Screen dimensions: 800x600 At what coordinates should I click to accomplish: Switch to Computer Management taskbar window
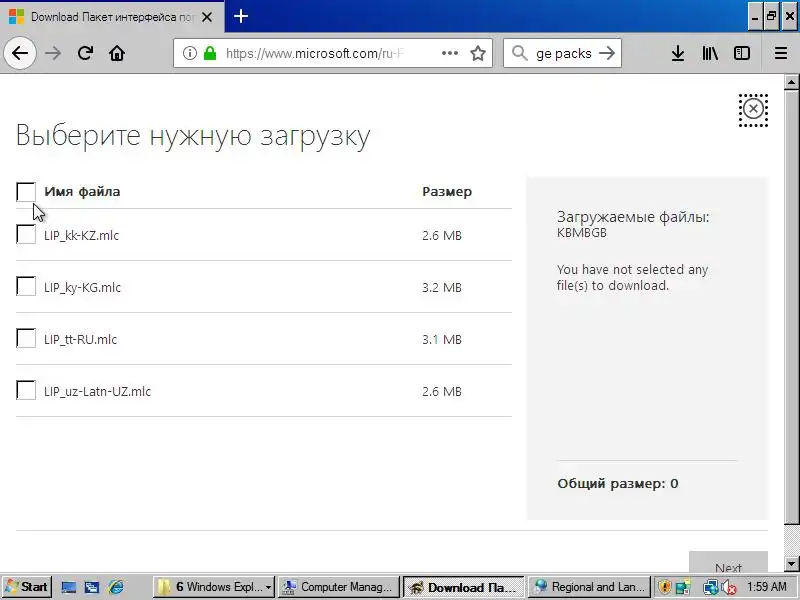click(x=339, y=587)
